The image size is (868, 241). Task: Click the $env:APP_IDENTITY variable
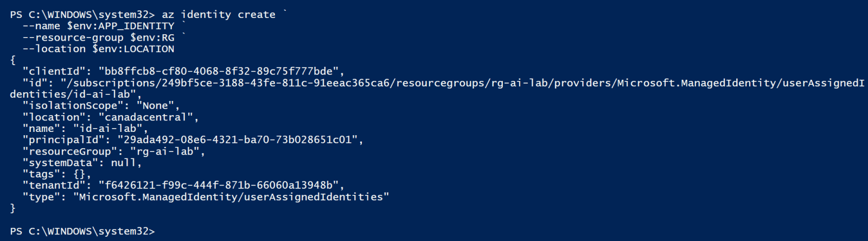click(x=120, y=26)
